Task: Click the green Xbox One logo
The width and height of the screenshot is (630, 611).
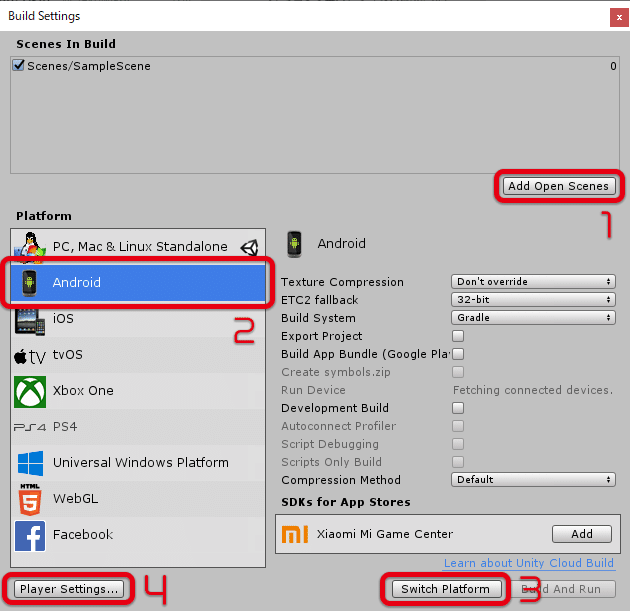Action: pyautogui.click(x=30, y=392)
